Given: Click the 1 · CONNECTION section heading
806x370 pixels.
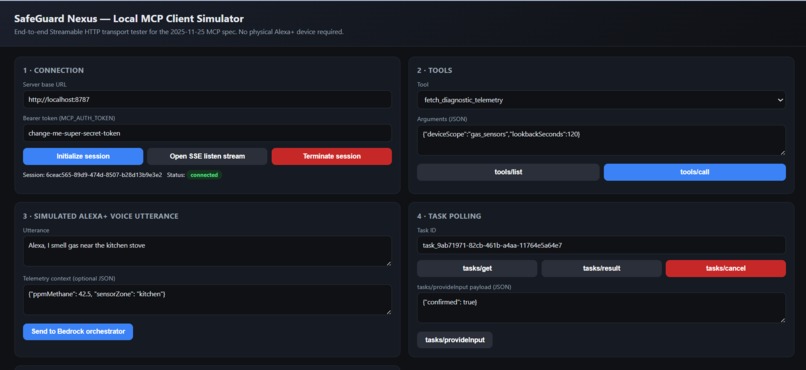Looking at the screenshot, I should (x=53, y=70).
